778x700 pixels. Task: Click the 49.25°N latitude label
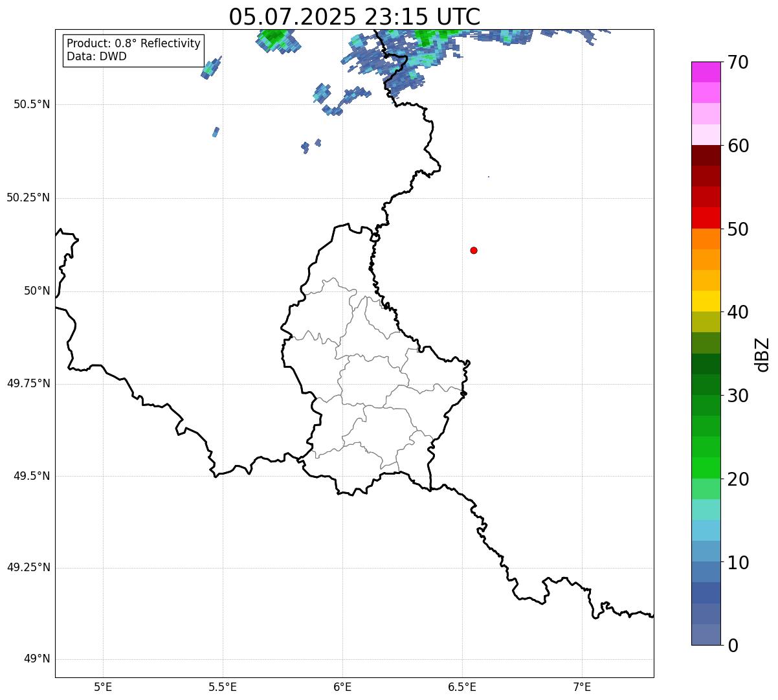pyautogui.click(x=28, y=567)
